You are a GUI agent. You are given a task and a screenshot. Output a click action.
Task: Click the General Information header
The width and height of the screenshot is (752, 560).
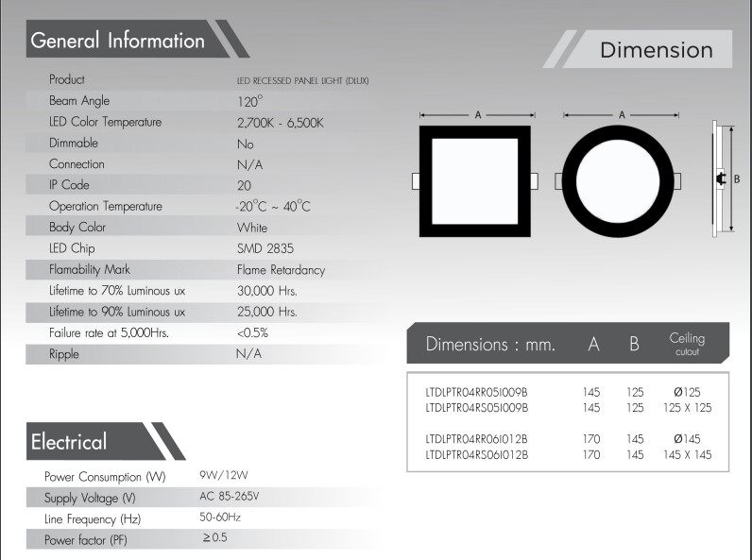[x=118, y=41]
